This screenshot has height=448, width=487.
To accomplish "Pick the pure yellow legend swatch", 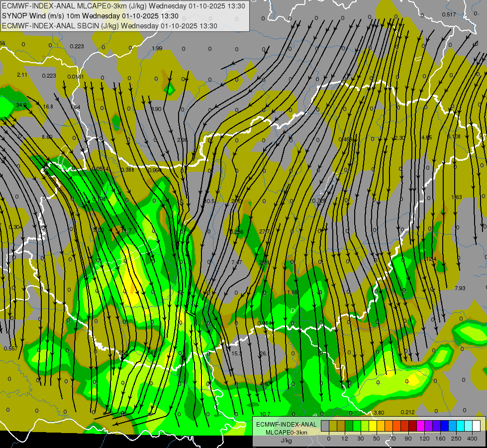I will pyautogui.click(x=373, y=426).
